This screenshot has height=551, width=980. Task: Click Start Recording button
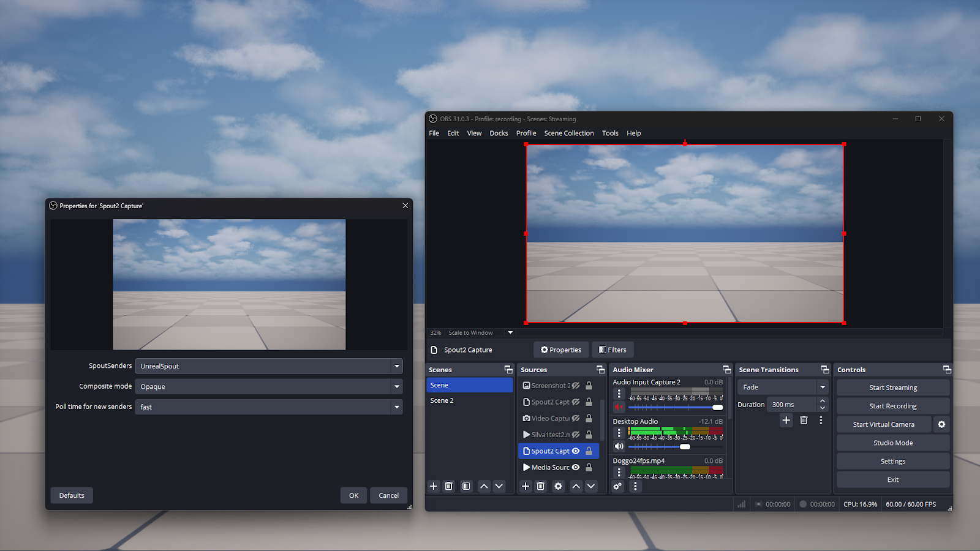pos(892,406)
